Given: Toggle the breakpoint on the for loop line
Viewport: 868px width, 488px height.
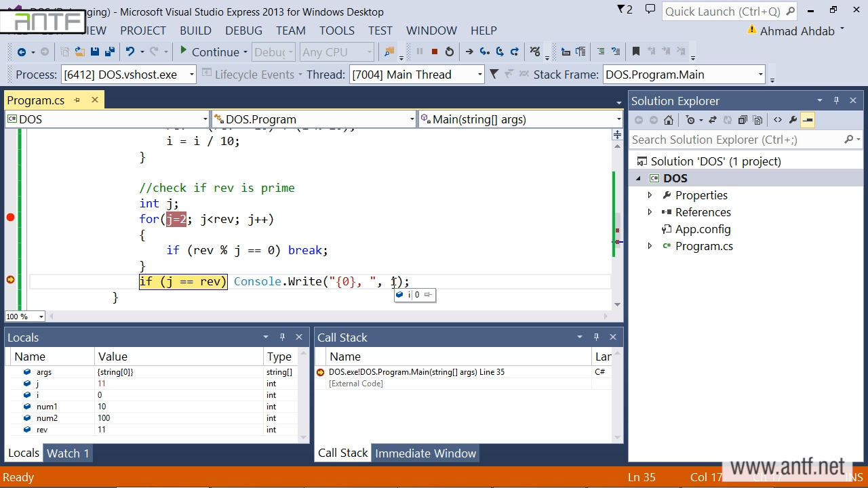Looking at the screenshot, I should click(10, 218).
